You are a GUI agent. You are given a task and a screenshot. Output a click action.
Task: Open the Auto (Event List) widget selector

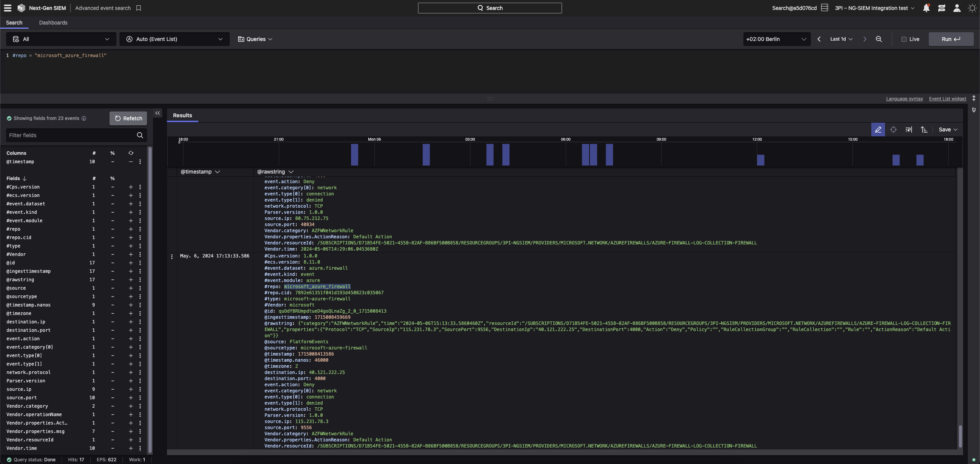click(174, 39)
